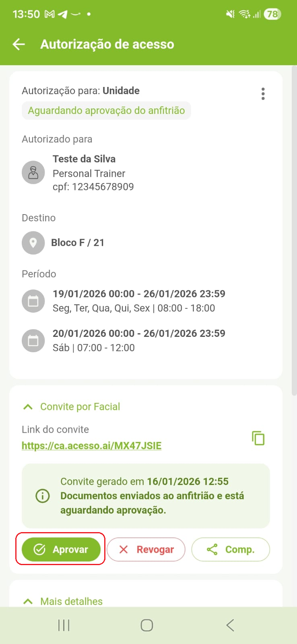Collapse the Convite por Facial section
The image size is (297, 644).
tap(28, 407)
